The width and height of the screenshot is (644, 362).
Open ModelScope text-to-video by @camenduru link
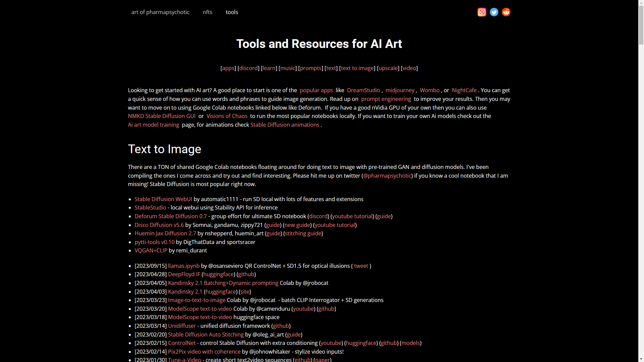[200, 309]
